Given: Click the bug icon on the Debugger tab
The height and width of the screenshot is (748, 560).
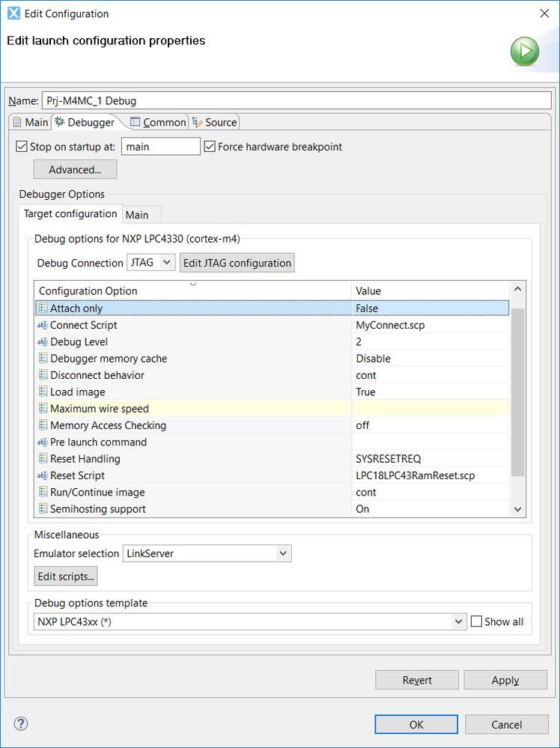Looking at the screenshot, I should 59,122.
